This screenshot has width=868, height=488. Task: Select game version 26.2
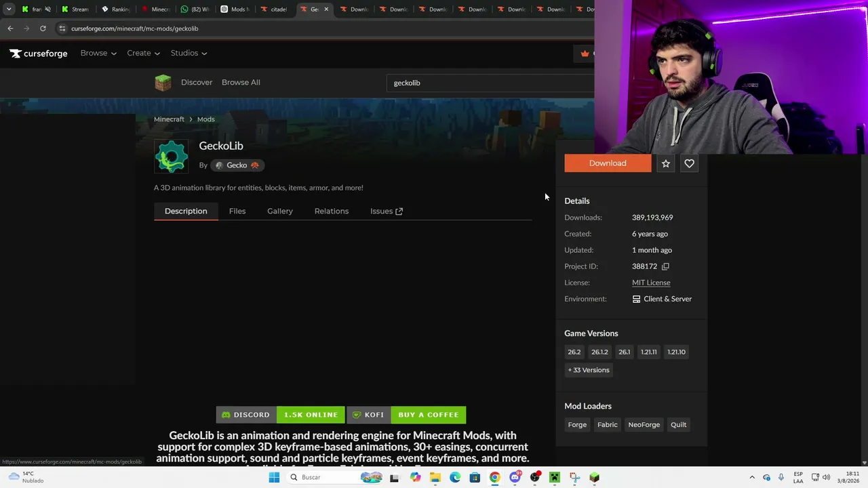(574, 352)
